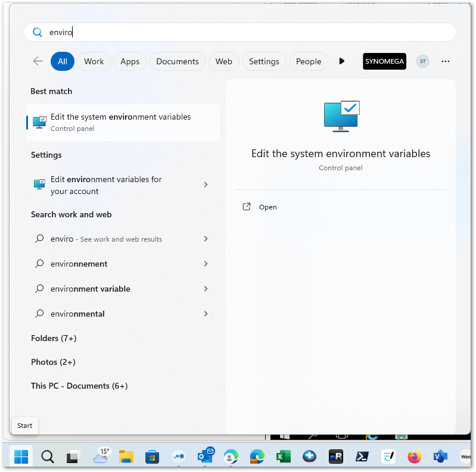
Task: Switch to the Documents filter tab
Action: 178,61
